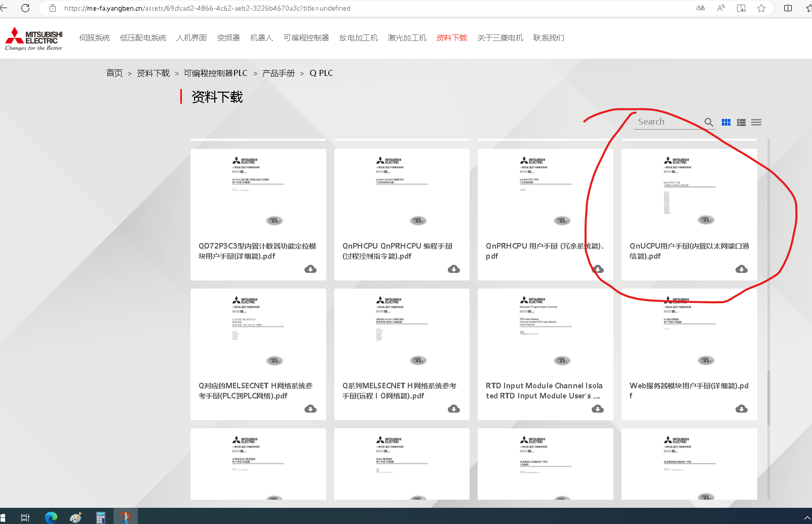Go to 首页 breadcrumb link
The image size is (812, 524).
114,73
